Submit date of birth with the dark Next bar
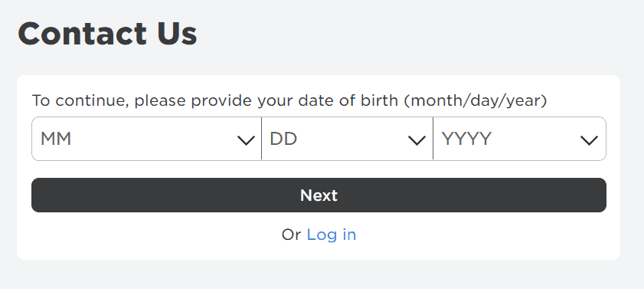 coord(319,195)
